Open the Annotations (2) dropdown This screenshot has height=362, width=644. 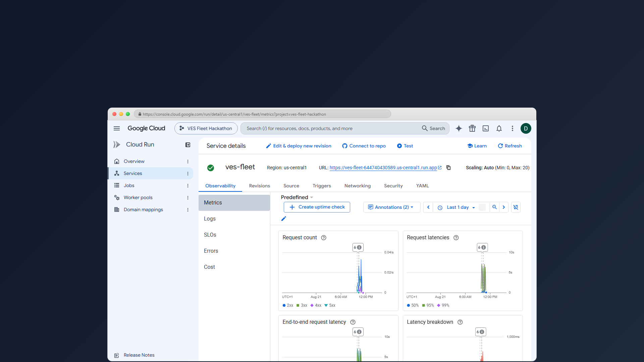(x=391, y=207)
